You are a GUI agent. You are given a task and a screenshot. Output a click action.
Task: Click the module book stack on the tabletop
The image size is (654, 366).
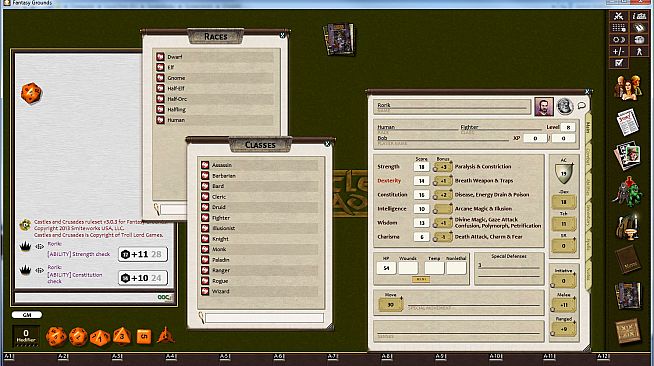(x=339, y=39)
